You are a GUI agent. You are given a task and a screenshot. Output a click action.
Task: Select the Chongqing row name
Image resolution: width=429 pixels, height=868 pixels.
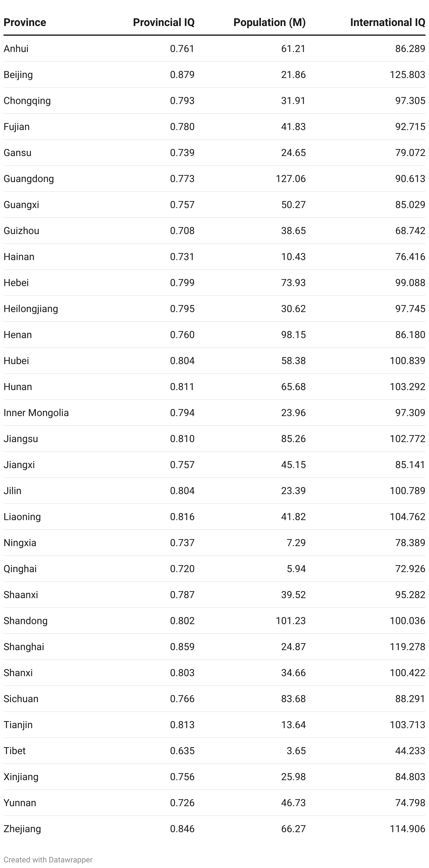[x=27, y=101]
